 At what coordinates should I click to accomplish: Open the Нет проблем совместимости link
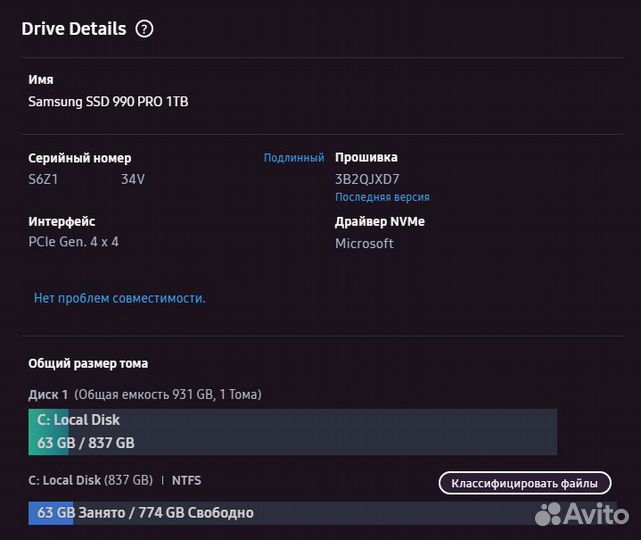(x=119, y=298)
